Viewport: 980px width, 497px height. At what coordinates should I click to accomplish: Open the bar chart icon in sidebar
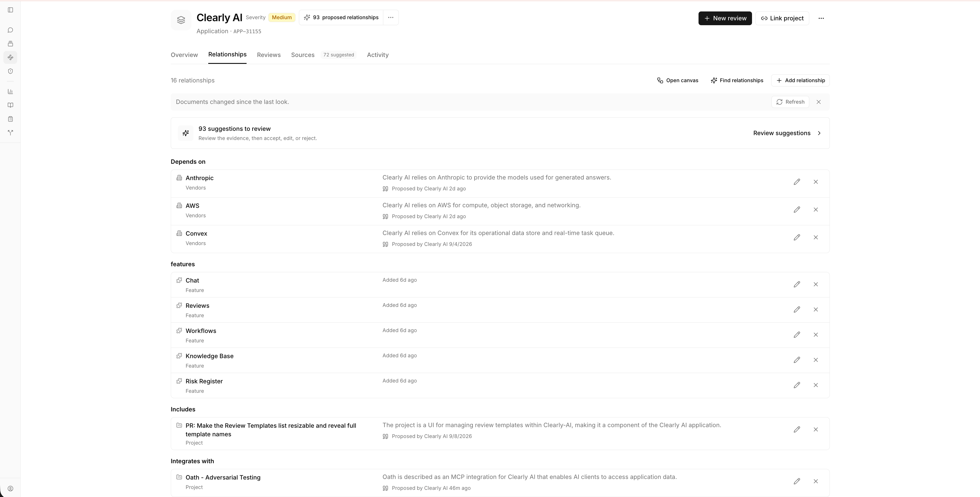[10, 91]
